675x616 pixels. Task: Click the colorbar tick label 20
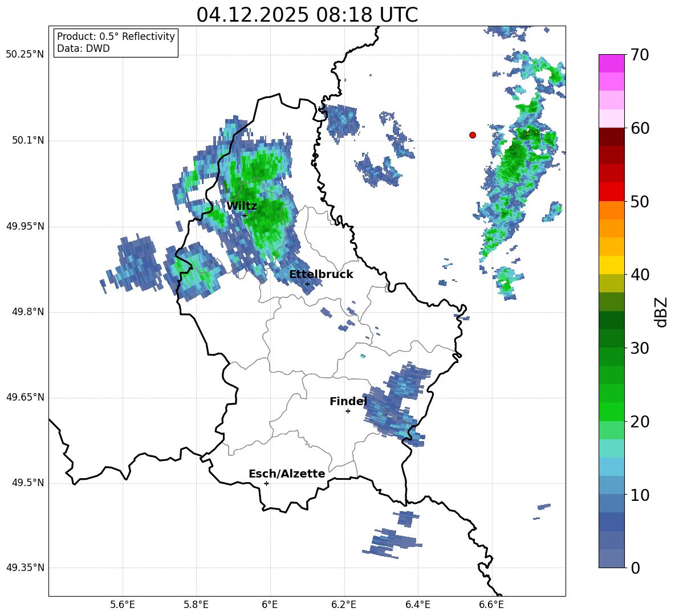(x=640, y=422)
